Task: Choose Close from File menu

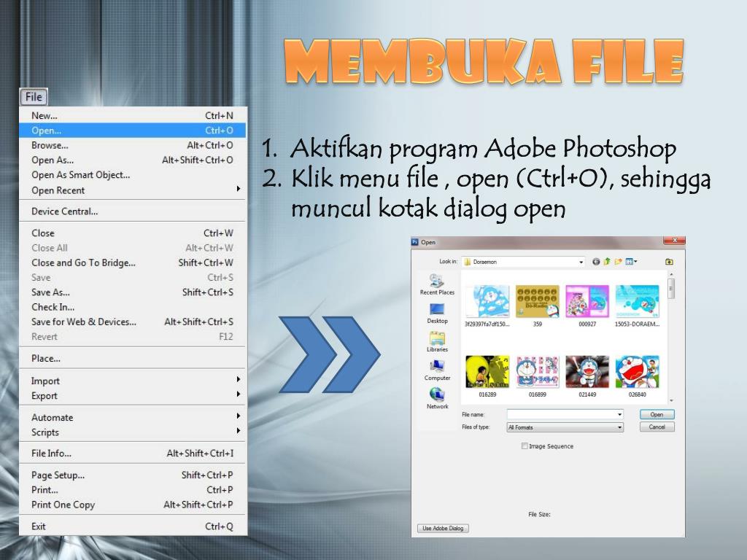Action: [133, 233]
